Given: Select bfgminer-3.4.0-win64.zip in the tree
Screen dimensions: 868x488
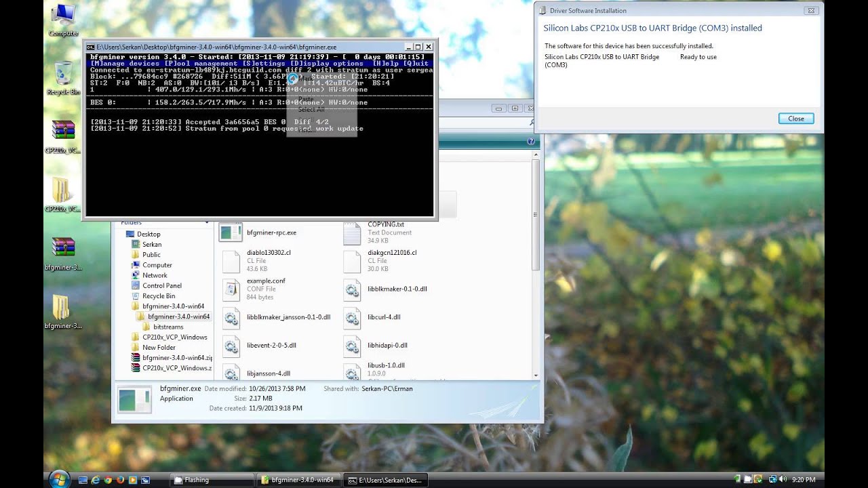Looking at the screenshot, I should tap(177, 357).
